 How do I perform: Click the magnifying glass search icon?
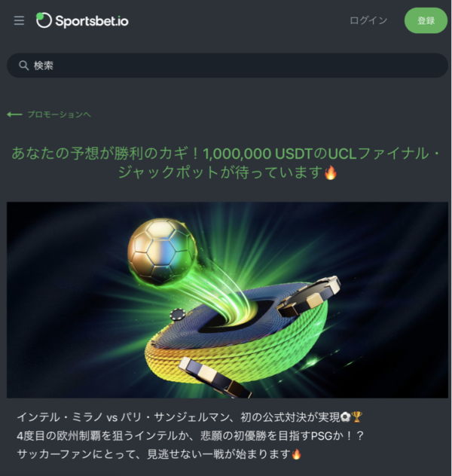(x=23, y=66)
